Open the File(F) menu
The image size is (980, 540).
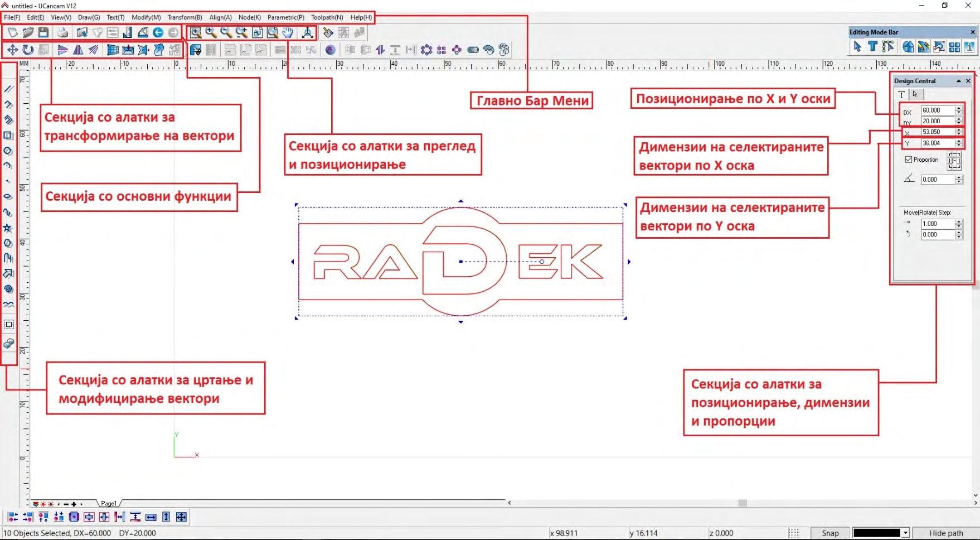click(x=12, y=17)
